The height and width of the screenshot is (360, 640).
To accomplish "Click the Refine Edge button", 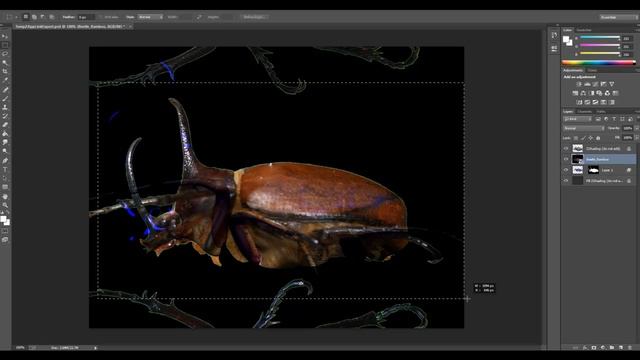I will click(x=255, y=17).
